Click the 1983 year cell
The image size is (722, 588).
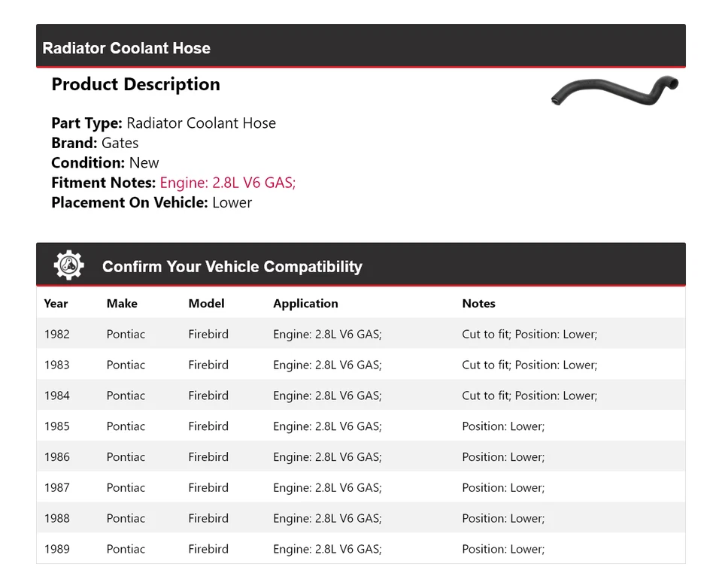point(56,365)
